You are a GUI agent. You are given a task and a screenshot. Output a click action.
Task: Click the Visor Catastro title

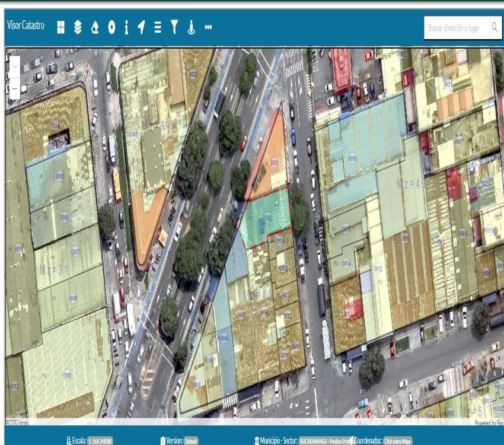tap(25, 26)
